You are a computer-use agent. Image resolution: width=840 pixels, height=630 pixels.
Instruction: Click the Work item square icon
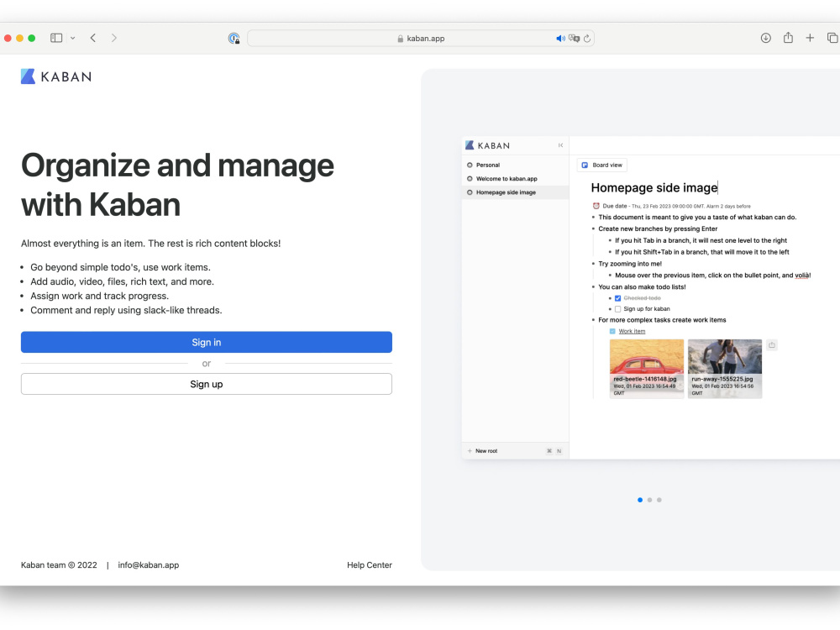(612, 331)
